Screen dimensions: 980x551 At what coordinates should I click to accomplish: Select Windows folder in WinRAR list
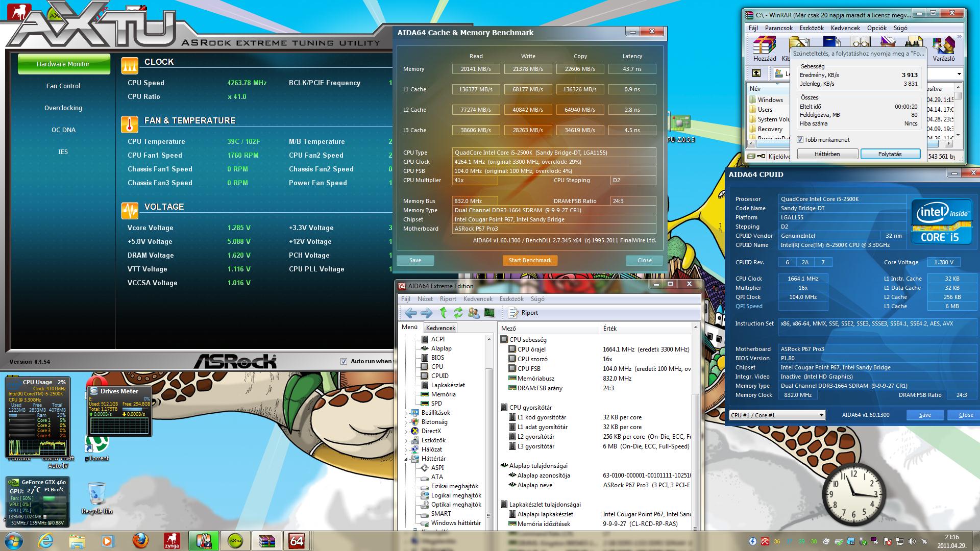(770, 100)
